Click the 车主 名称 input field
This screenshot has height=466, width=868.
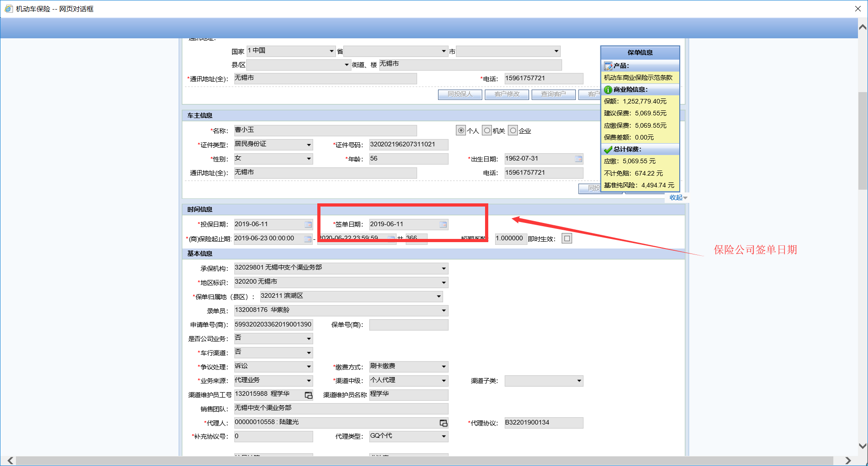coord(325,130)
